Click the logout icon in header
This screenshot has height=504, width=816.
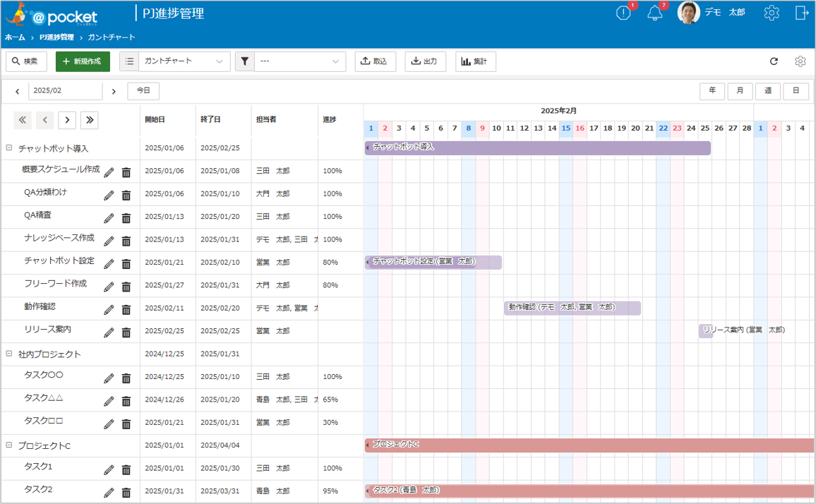(802, 13)
